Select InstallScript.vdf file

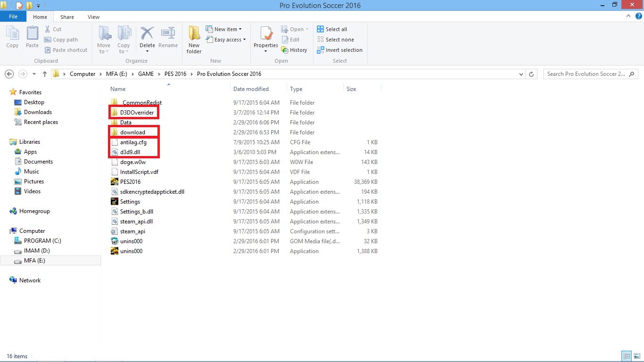click(x=139, y=172)
